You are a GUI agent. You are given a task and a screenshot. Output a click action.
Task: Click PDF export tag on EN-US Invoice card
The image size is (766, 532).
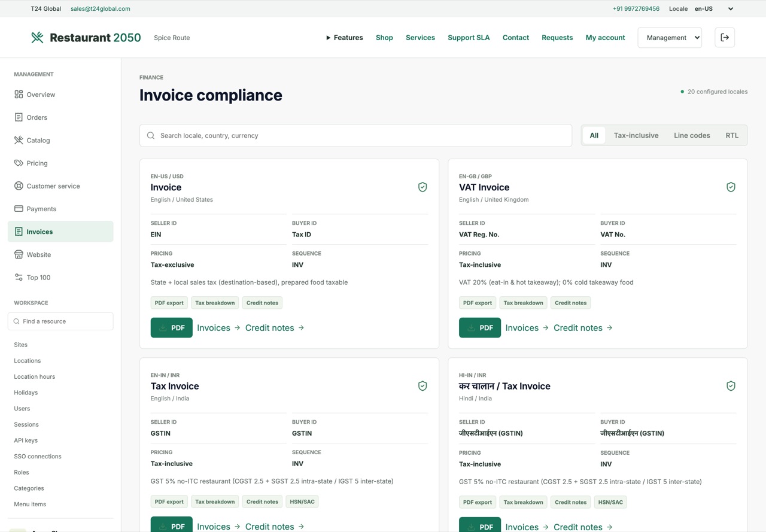pos(169,303)
